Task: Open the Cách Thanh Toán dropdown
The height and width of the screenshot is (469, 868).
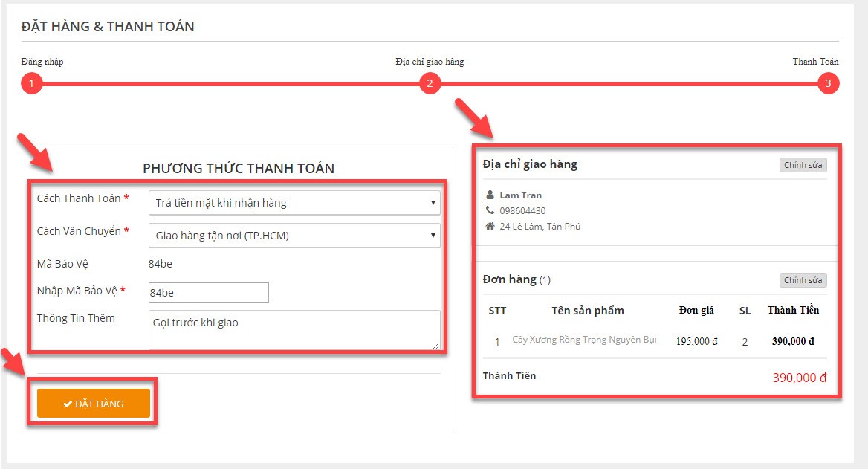Action: coord(294,203)
